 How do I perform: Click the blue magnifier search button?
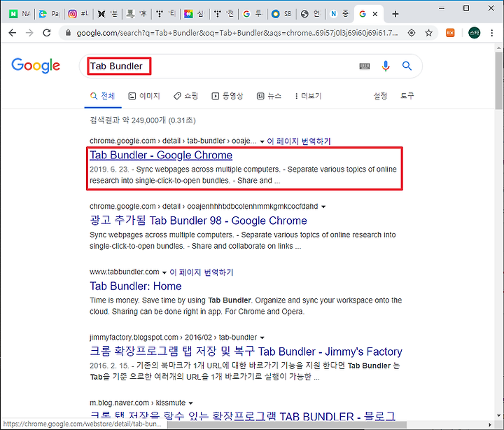pos(407,66)
